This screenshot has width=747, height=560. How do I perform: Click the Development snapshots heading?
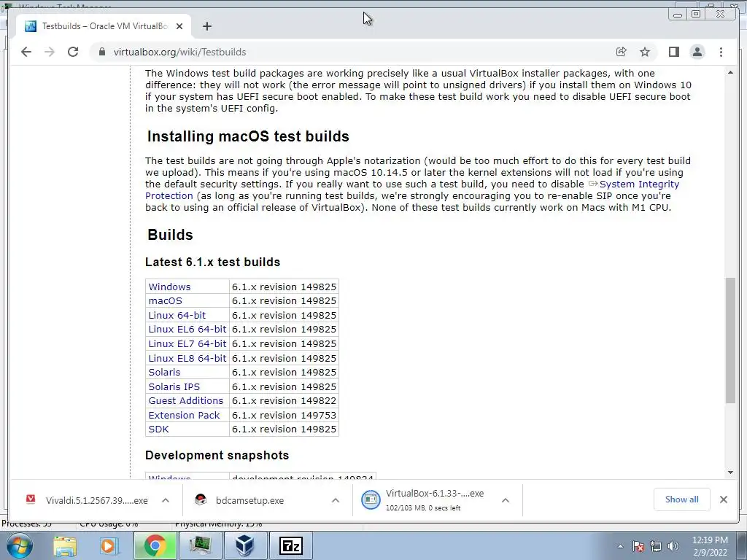217,455
